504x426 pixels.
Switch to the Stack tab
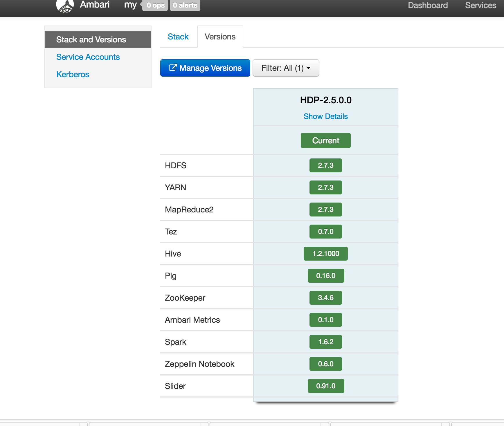coord(178,37)
